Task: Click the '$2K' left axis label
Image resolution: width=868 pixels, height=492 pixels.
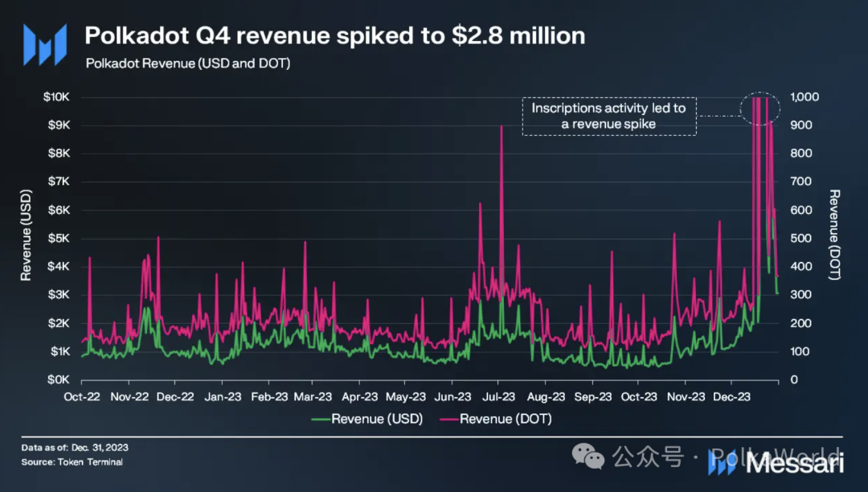Action: click(59, 323)
